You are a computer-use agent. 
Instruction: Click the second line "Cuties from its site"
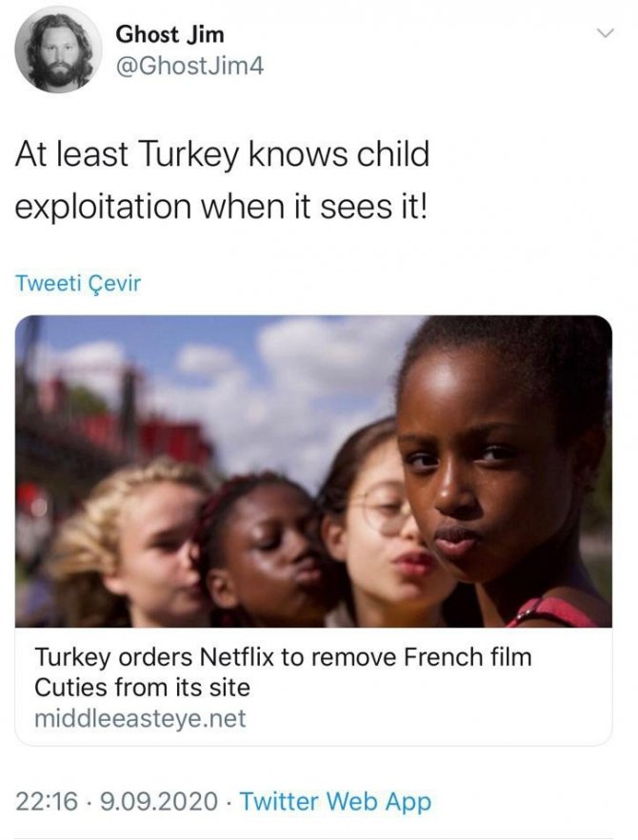tap(142, 688)
